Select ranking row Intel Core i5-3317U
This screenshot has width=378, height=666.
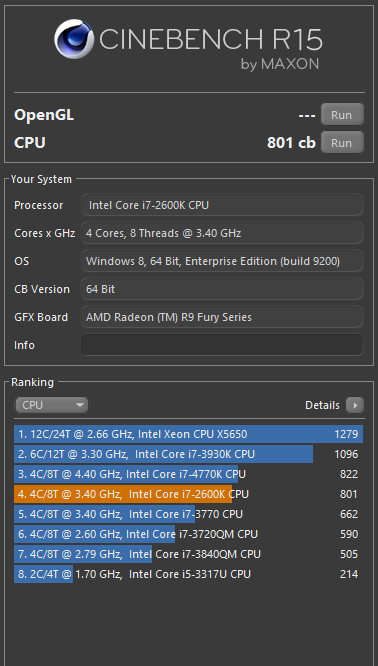pyautogui.click(x=189, y=574)
